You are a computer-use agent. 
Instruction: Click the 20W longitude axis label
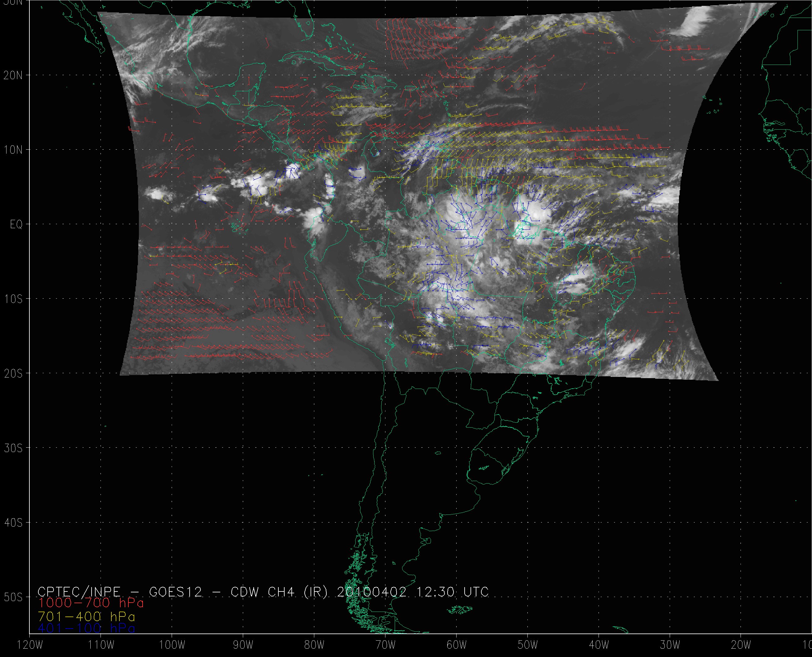coord(741,645)
